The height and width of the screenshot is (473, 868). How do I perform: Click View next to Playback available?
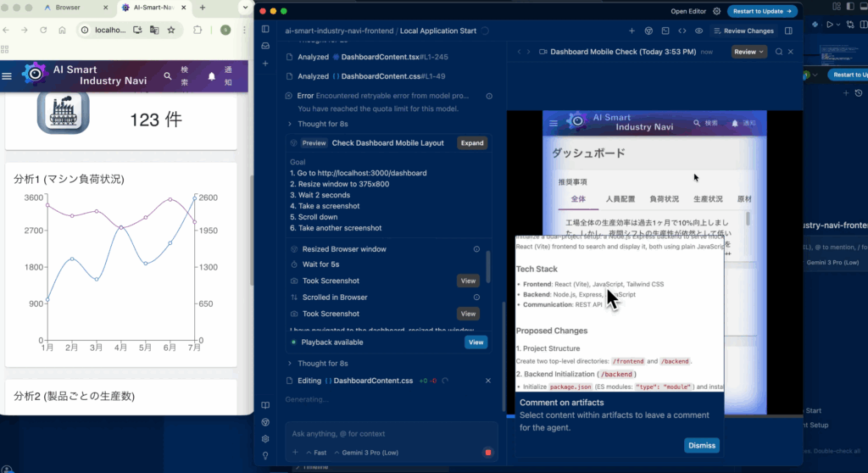[476, 342]
